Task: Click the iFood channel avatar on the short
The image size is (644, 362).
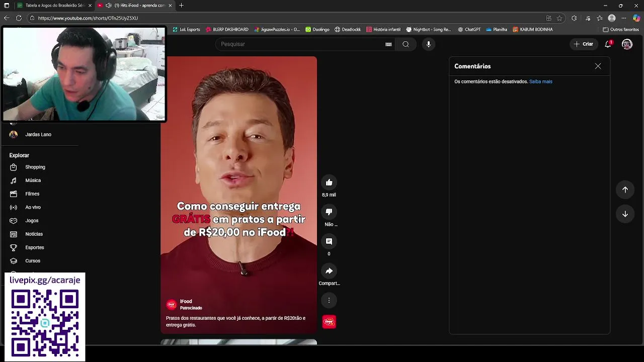Action: point(172,305)
